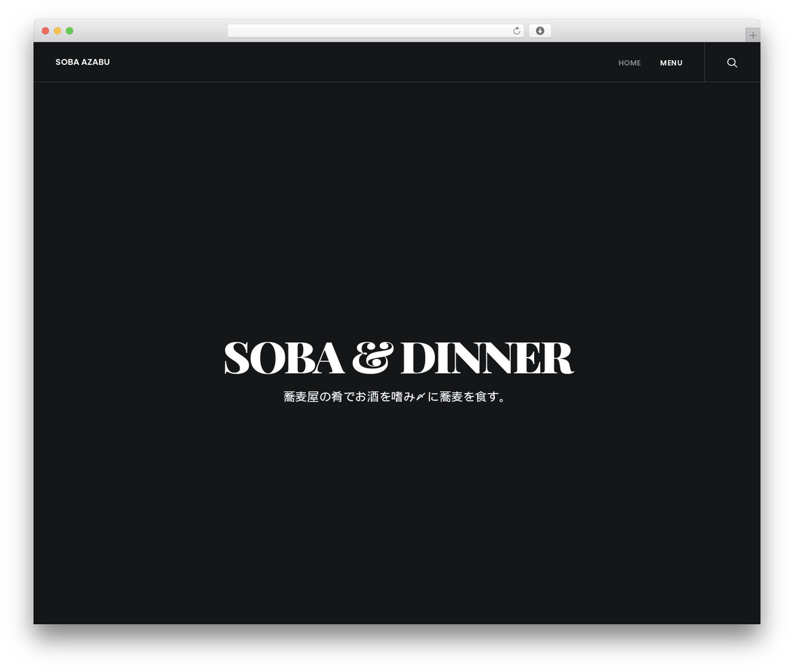Screen dimensions: 794x672
Task: Click the SOBA & DINNER headline
Action: click(x=398, y=358)
